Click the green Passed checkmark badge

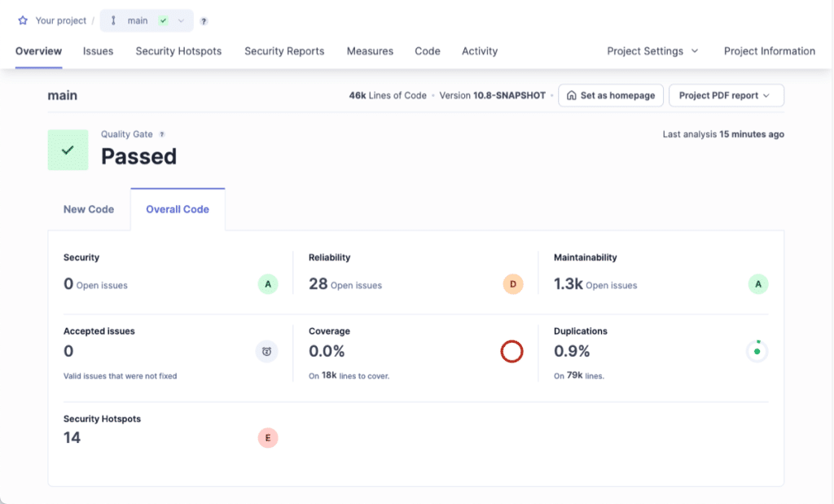pos(68,150)
